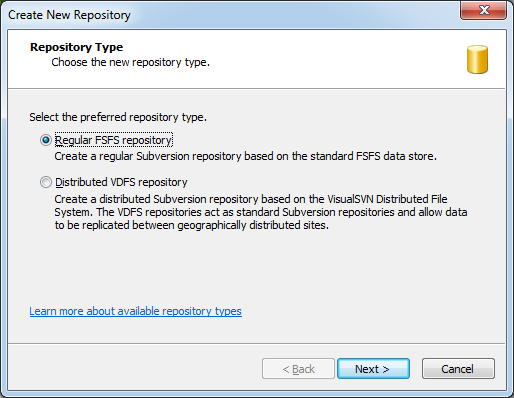This screenshot has height=398, width=514.
Task: Click the 'Regular FSFS repository' label text
Action: pos(113,140)
